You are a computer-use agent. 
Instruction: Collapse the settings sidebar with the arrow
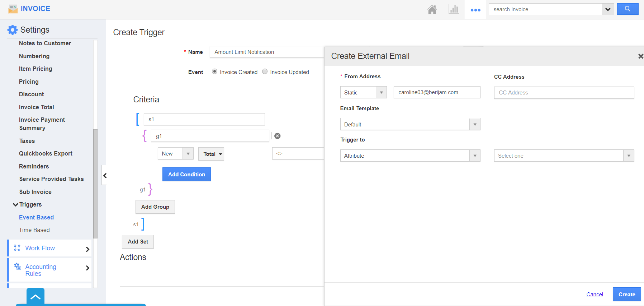click(x=105, y=175)
